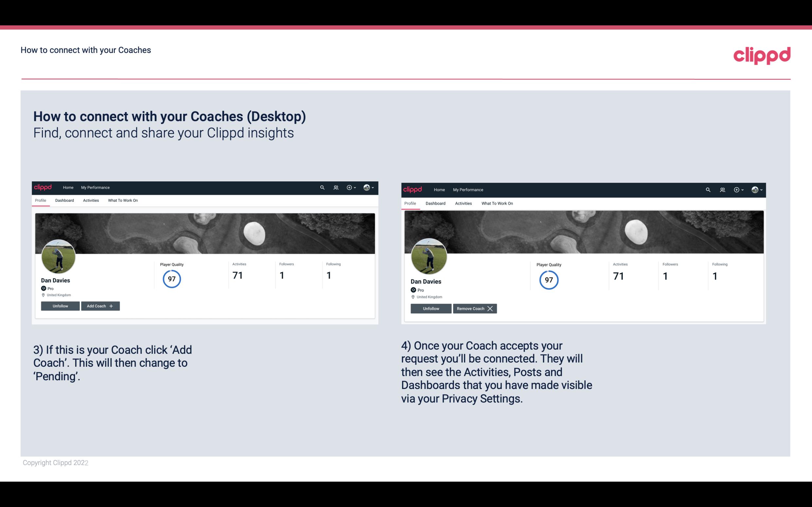Select the 'Dashboard' tab in left screenshot
The width and height of the screenshot is (812, 507).
pos(64,200)
